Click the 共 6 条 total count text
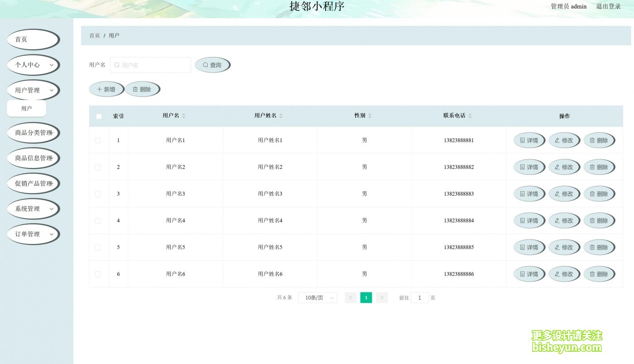The image size is (634, 364). point(284,297)
